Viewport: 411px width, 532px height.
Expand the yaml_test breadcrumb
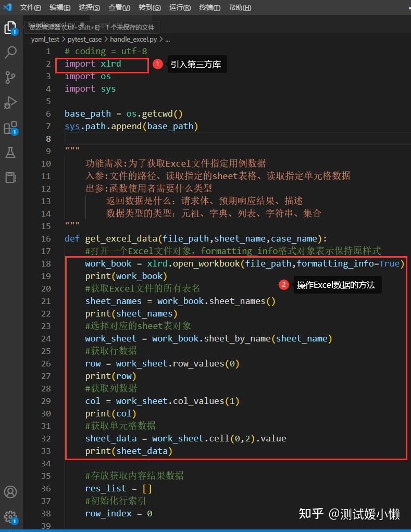coord(45,40)
